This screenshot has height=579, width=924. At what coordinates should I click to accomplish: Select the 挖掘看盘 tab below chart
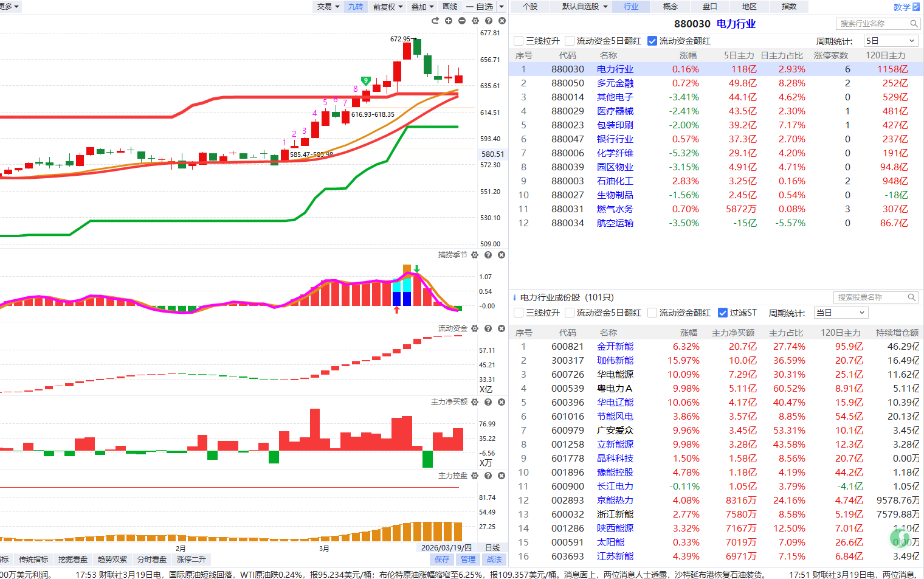[72, 559]
